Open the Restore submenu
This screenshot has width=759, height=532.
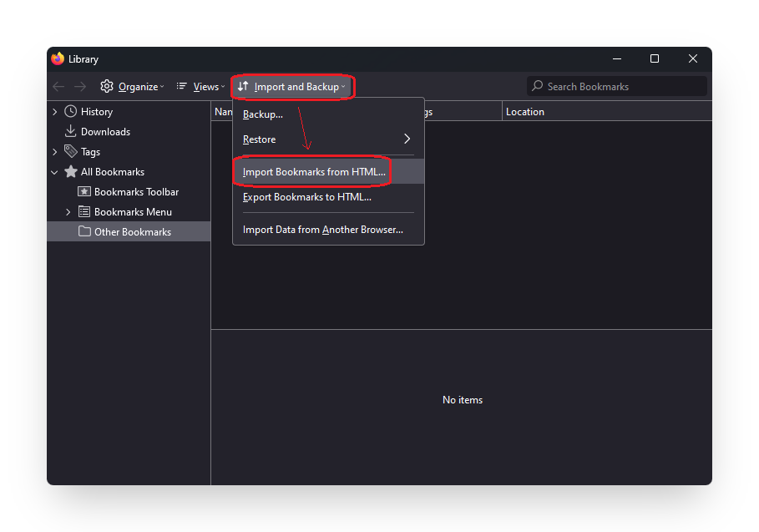[x=327, y=139]
